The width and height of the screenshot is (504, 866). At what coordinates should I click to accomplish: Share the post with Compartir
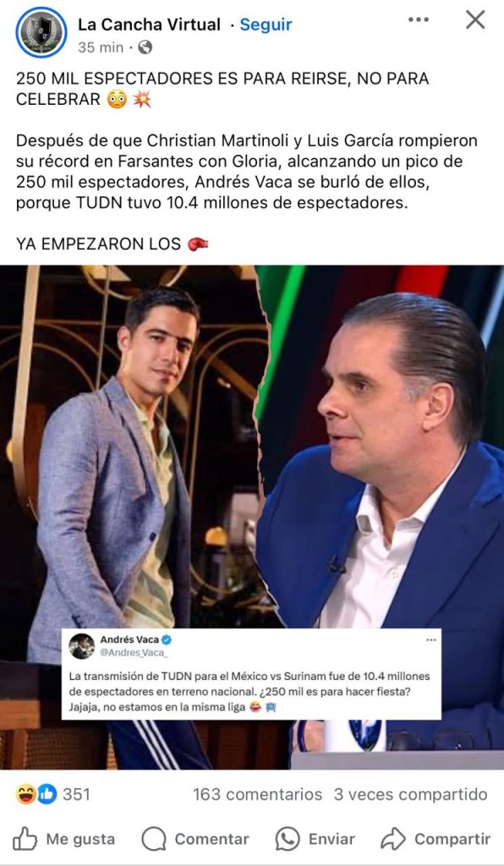point(436,839)
